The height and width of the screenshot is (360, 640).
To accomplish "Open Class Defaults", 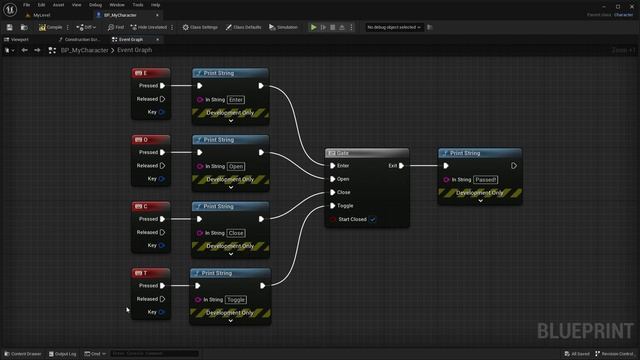I will coord(244,27).
